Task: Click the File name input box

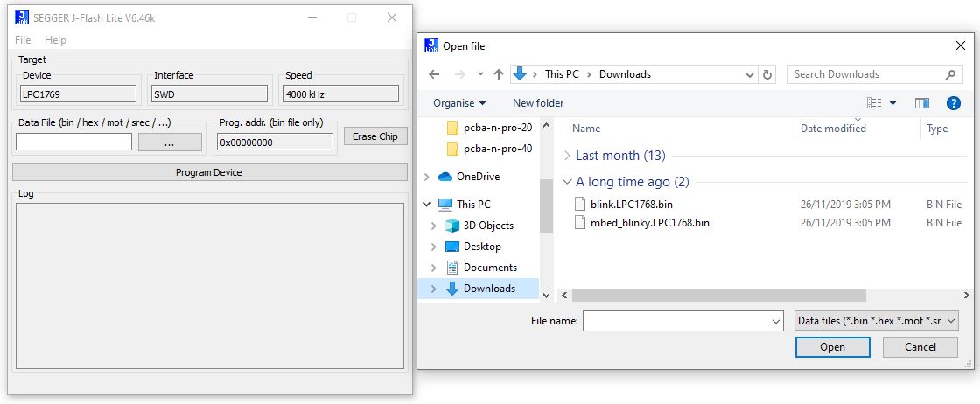Action: tap(677, 321)
